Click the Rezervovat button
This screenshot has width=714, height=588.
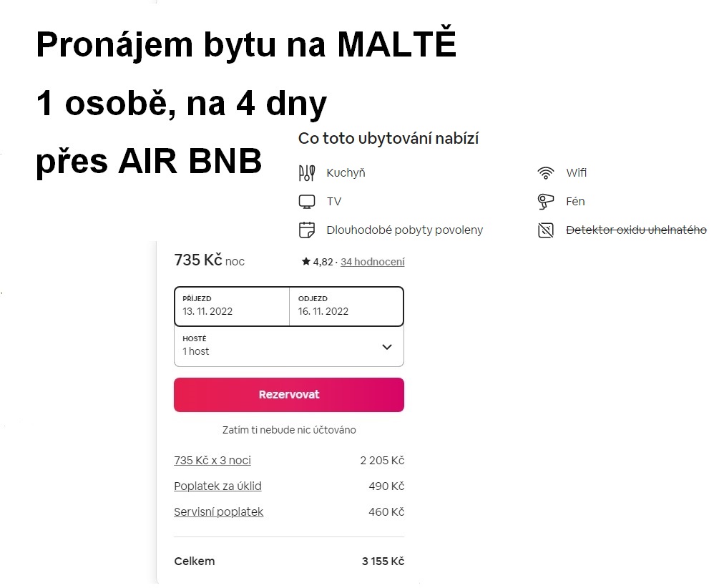(289, 395)
